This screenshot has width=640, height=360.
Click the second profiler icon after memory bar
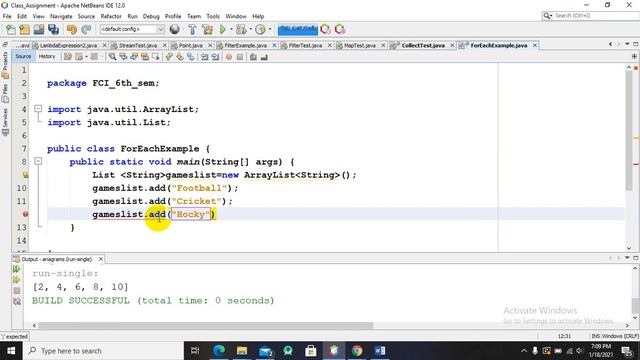pos(340,29)
